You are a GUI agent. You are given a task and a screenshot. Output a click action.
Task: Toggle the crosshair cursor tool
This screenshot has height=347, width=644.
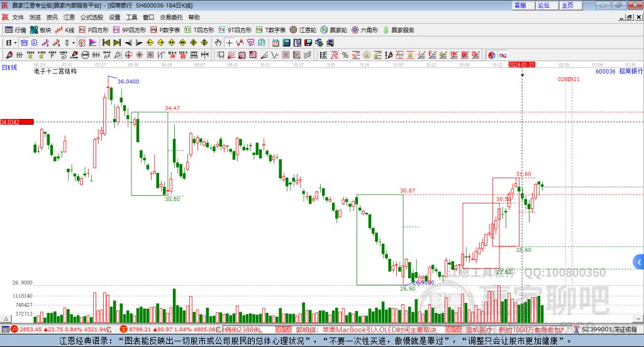(x=229, y=43)
